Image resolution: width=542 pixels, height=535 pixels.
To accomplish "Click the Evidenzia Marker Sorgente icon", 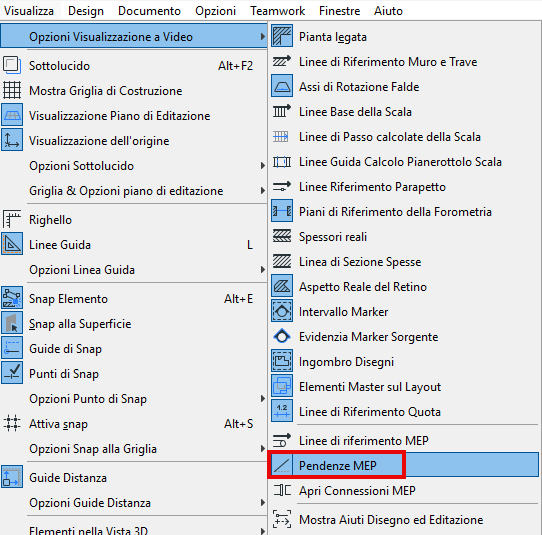I will tap(282, 336).
